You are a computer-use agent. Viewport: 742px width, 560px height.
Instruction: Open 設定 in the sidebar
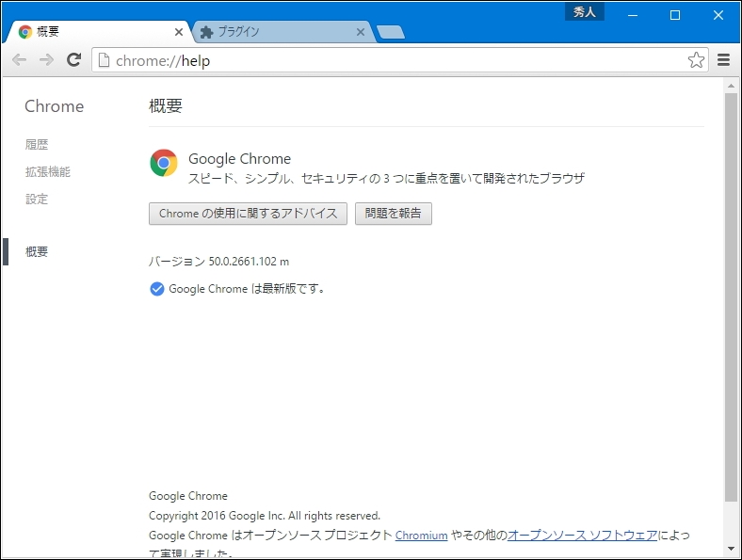(37, 200)
